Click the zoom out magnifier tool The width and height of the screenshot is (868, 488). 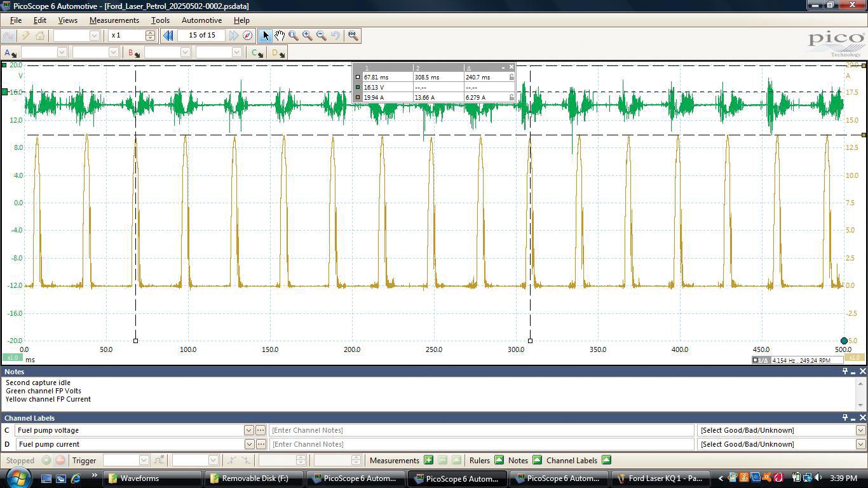point(322,36)
